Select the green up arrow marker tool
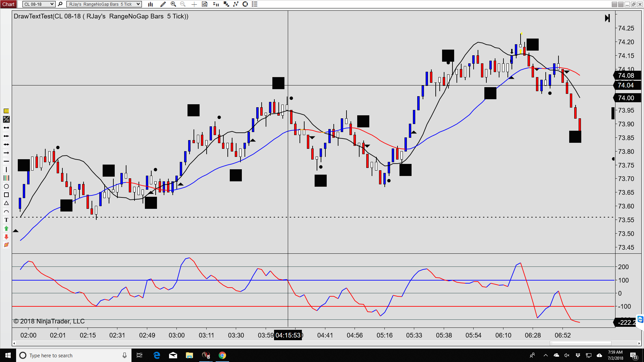Viewport: 644px width, 362px height. pyautogui.click(x=6, y=228)
